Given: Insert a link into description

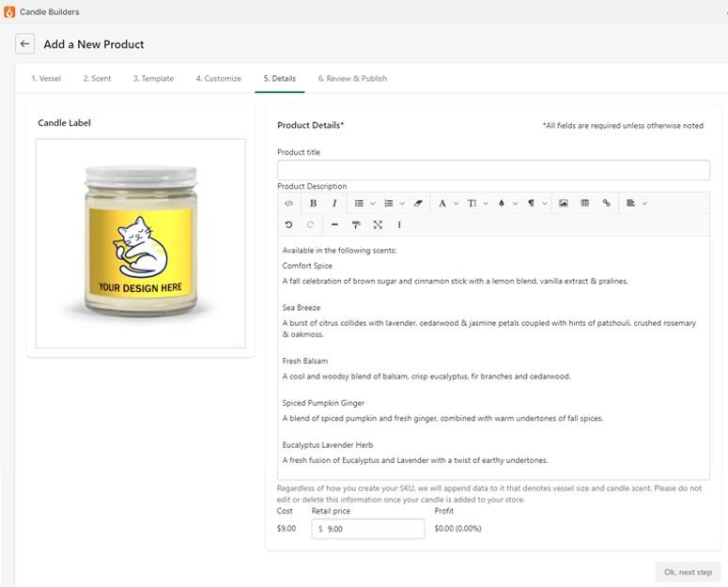Looking at the screenshot, I should [607, 203].
